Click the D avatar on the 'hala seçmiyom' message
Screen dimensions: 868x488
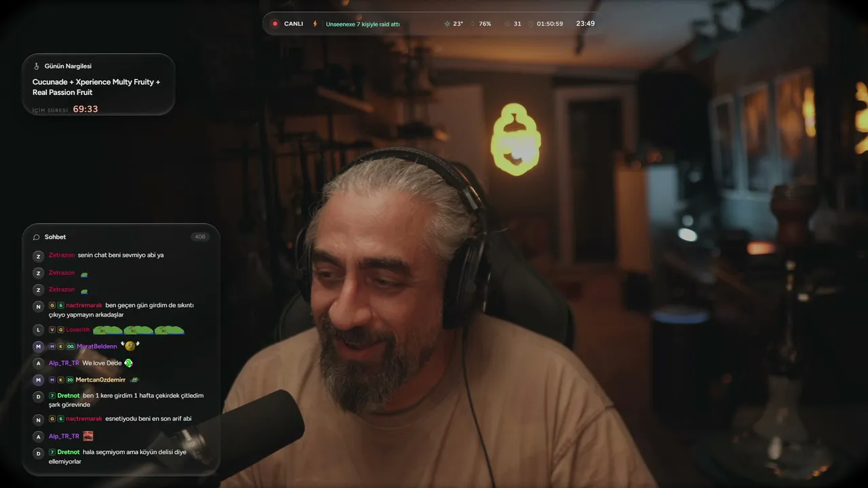pyautogui.click(x=38, y=453)
